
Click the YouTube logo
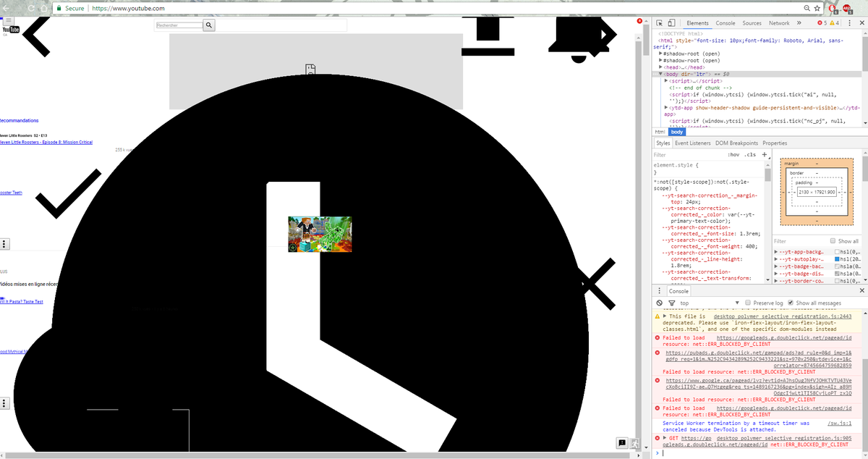[x=11, y=30]
